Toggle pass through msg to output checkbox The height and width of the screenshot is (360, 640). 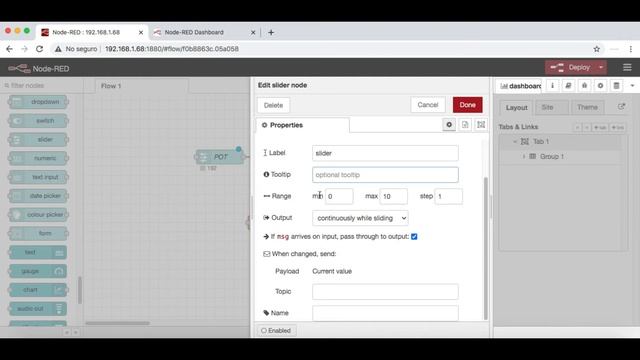(414, 237)
